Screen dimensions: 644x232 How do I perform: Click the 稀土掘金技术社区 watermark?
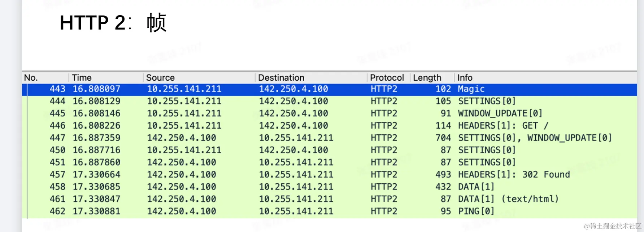pyautogui.click(x=613, y=226)
